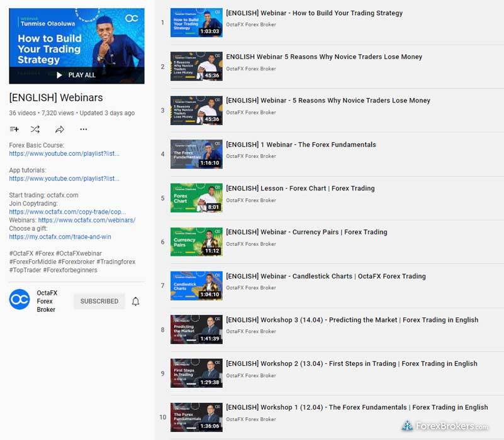
Task: Click the Share playlist arrow icon
Action: (60, 129)
